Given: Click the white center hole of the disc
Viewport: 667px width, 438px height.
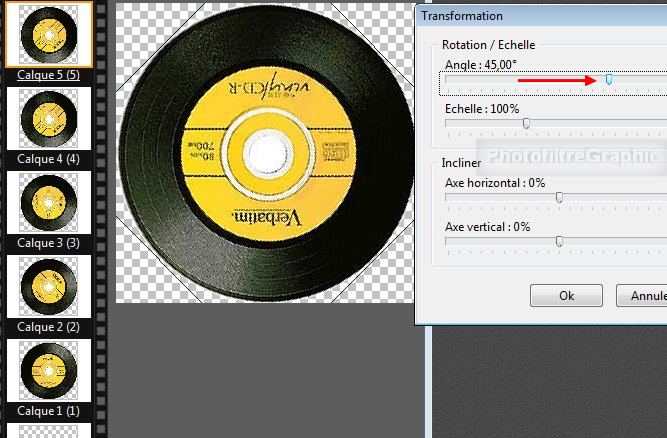Looking at the screenshot, I should pos(262,152).
